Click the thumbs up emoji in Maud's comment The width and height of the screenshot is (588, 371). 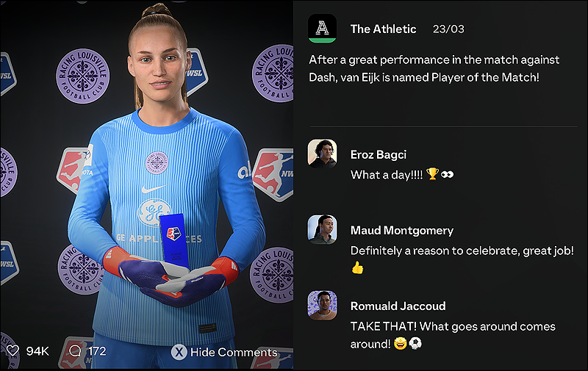coord(357,267)
